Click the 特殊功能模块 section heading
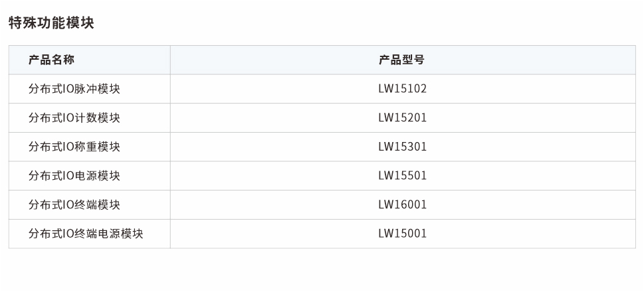This screenshot has height=292, width=644. click(51, 23)
